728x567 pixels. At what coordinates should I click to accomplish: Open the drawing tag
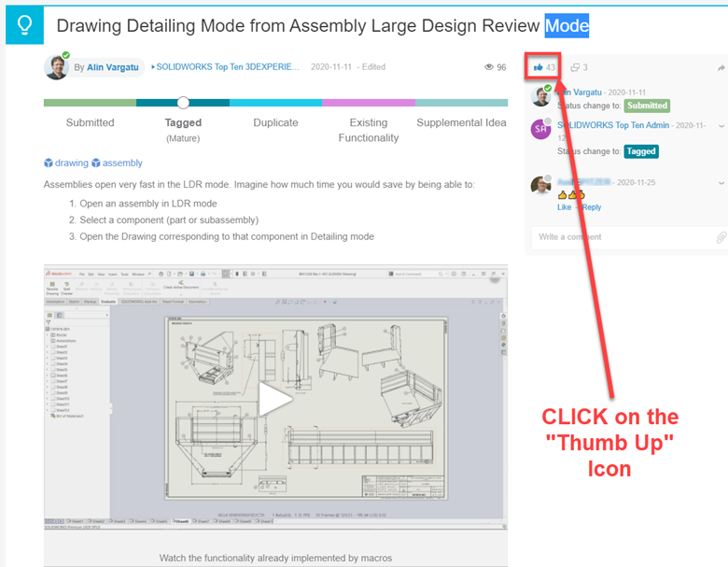66,163
